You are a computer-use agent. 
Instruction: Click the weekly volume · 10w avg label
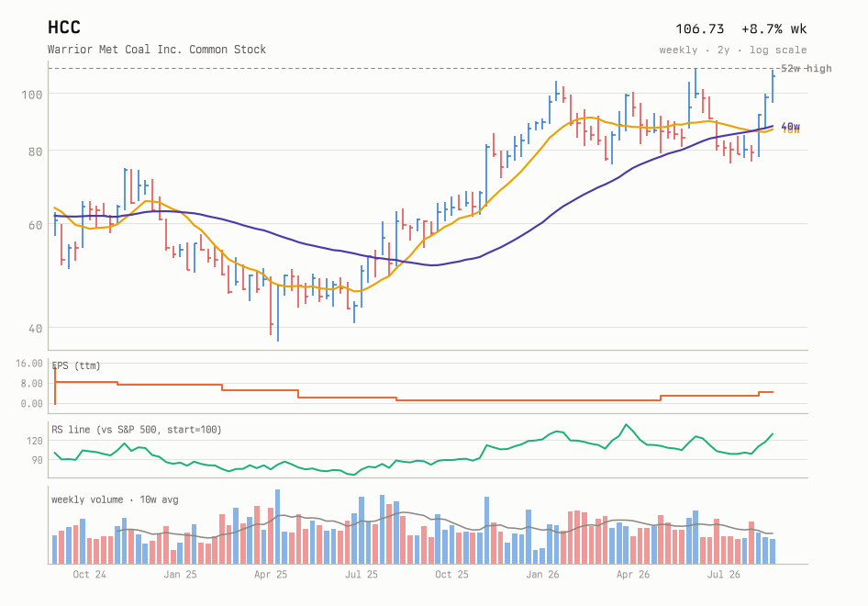(x=115, y=499)
